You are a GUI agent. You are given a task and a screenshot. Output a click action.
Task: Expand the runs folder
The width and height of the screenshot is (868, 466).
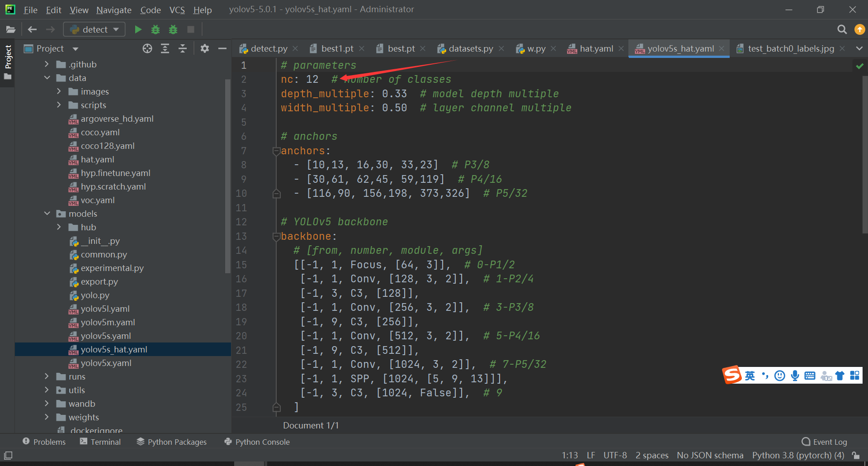point(47,376)
